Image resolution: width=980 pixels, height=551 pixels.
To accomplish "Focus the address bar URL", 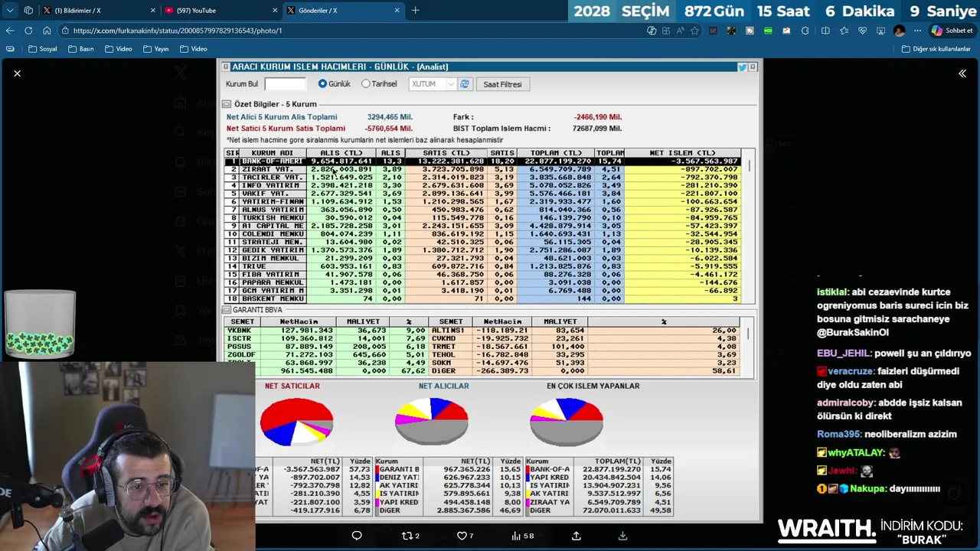I will click(x=178, y=31).
